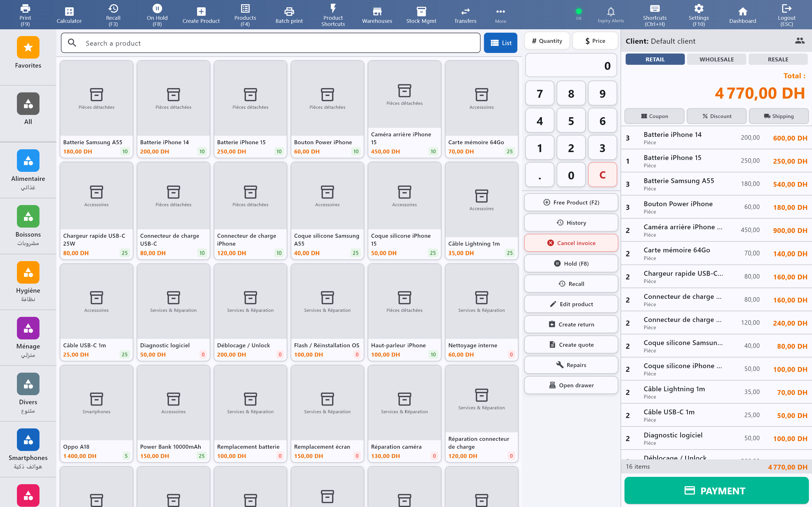Switch to WHOLESALE pricing mode
Image resolution: width=812 pixels, height=507 pixels.
[x=716, y=59]
